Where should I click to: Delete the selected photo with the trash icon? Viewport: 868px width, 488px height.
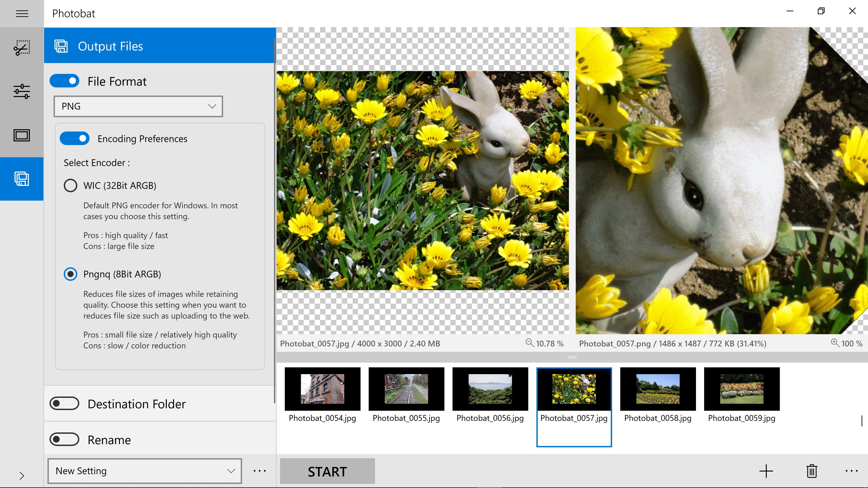coord(812,471)
